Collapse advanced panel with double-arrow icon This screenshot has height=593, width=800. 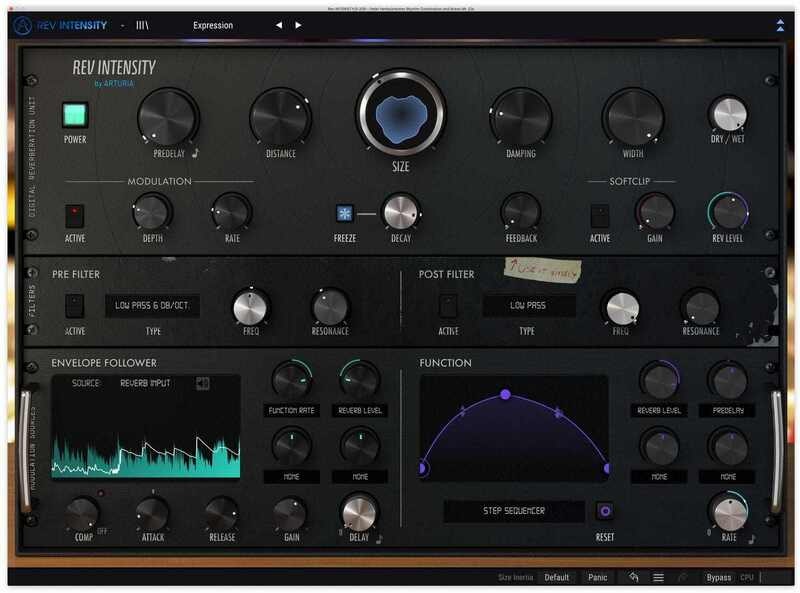coord(780,25)
